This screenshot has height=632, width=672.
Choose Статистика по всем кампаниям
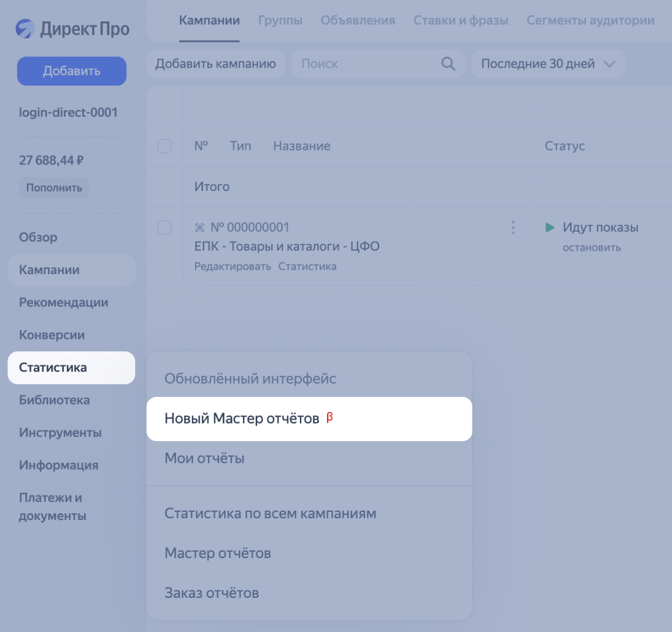coord(270,513)
